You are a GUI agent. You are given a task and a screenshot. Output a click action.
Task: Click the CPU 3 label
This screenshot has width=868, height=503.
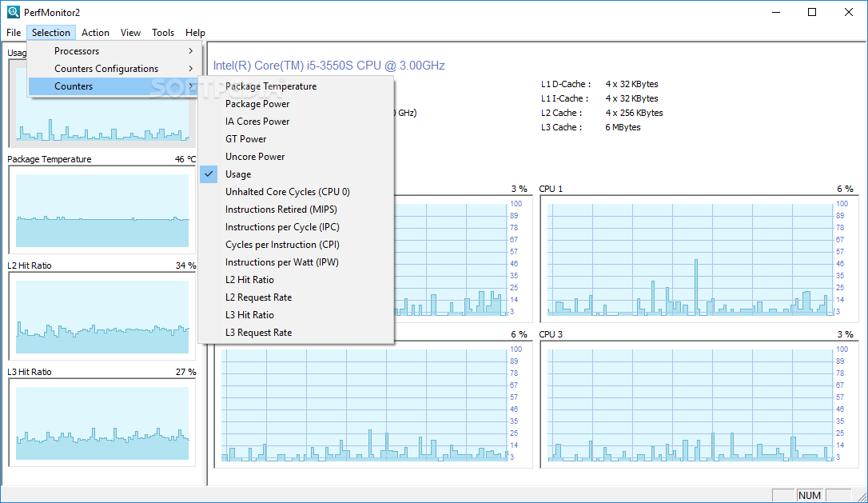coord(551,334)
